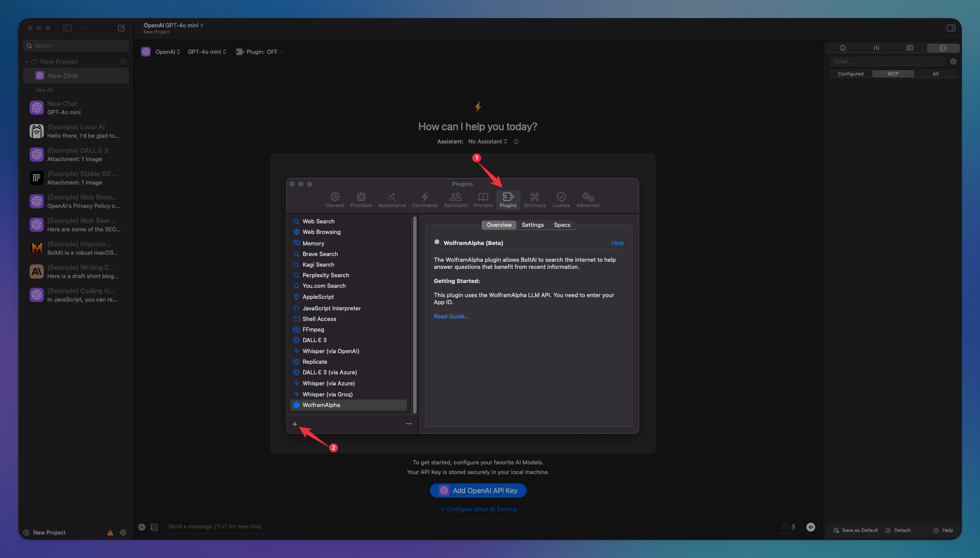Viewport: 980px width, 558px height.
Task: Select the Providers icon in settings
Action: pyautogui.click(x=361, y=200)
